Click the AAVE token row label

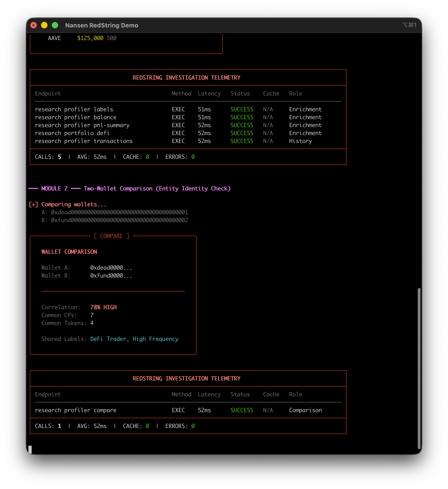pos(54,38)
